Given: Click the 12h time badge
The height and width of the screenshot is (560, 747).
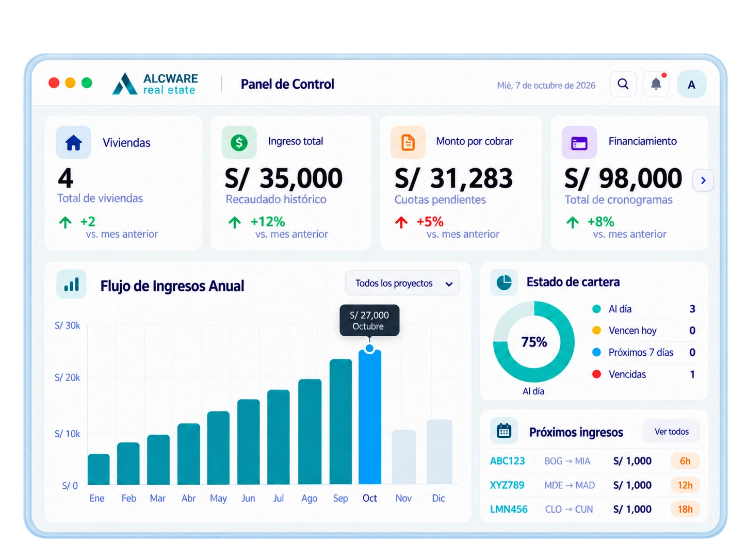Looking at the screenshot, I should pos(685,485).
